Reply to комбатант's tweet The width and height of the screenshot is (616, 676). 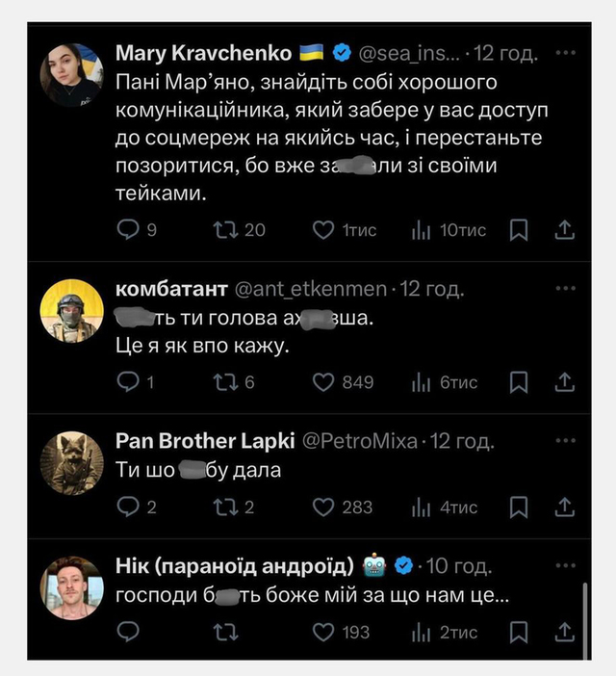tap(128, 382)
